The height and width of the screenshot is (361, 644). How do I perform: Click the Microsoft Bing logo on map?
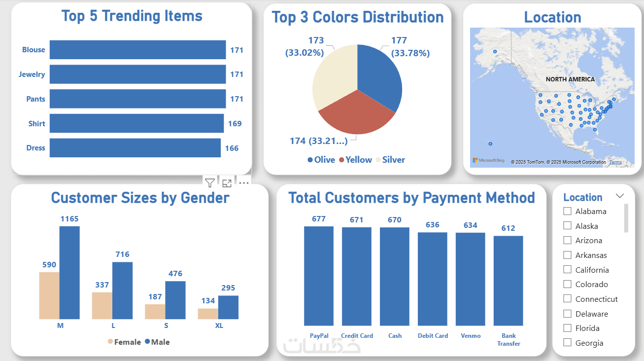tap(488, 160)
